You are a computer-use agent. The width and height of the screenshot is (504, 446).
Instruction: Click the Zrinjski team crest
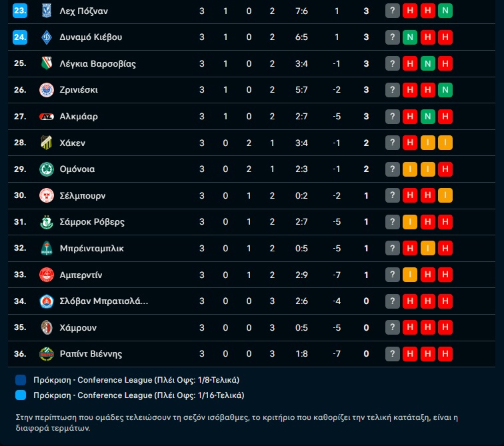[x=46, y=90]
